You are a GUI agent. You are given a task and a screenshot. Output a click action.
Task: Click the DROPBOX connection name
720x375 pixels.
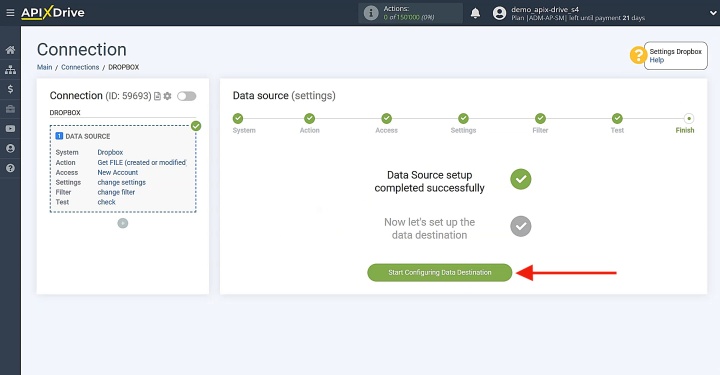coord(65,112)
